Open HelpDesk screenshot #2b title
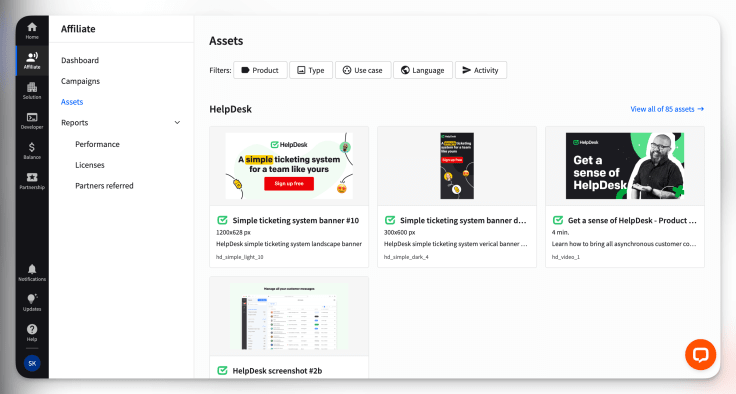 [277, 371]
